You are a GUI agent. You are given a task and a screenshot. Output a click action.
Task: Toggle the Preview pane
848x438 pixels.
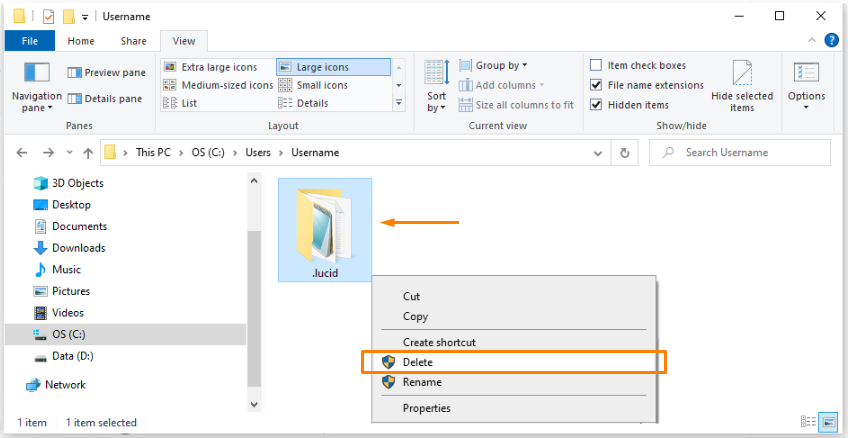pyautogui.click(x=107, y=72)
